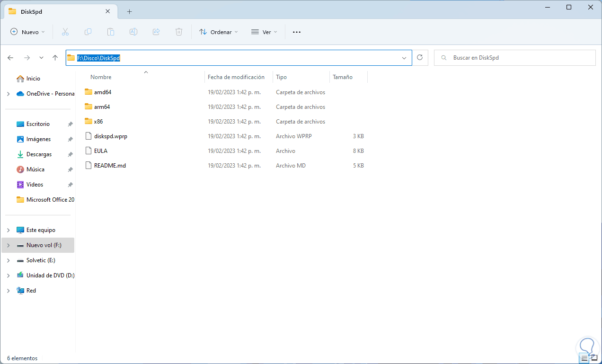The height and width of the screenshot is (364, 602).
Task: Click the amd64 folder name
Action: [103, 92]
